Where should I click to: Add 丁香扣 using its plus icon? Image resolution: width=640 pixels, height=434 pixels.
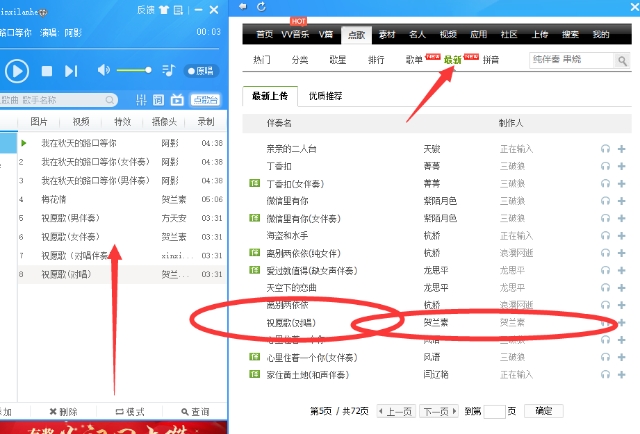[622, 166]
